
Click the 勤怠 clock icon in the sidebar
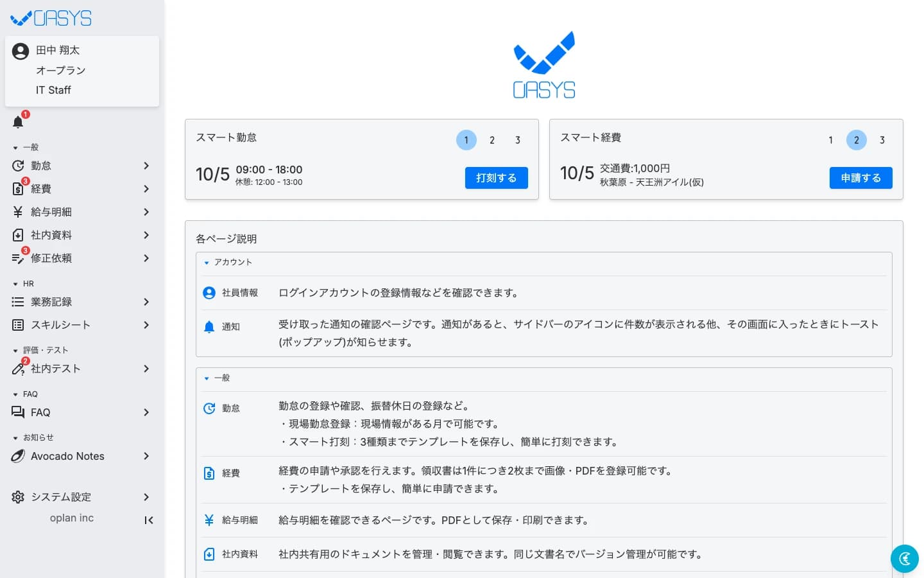pos(18,166)
